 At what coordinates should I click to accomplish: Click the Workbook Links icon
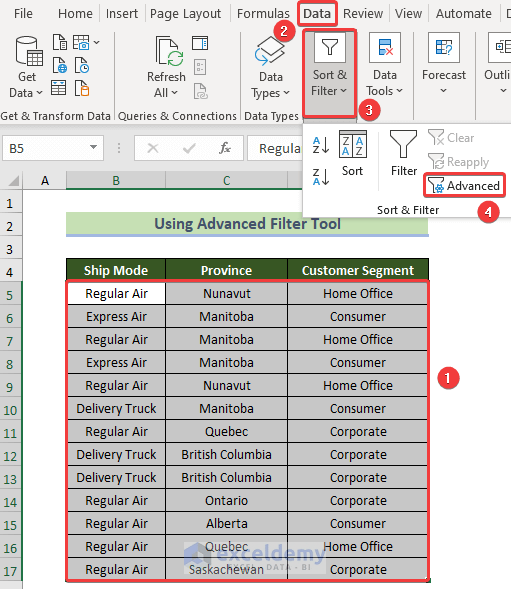tap(200, 91)
